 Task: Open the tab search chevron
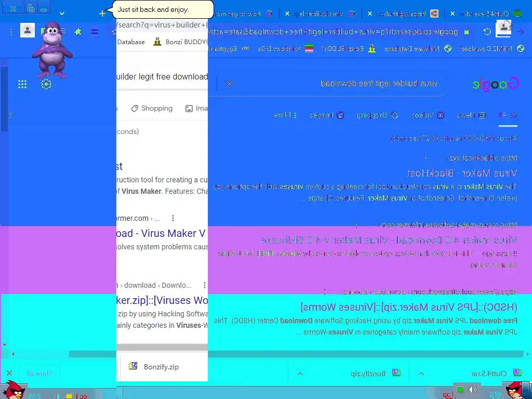pyautogui.click(x=62, y=14)
